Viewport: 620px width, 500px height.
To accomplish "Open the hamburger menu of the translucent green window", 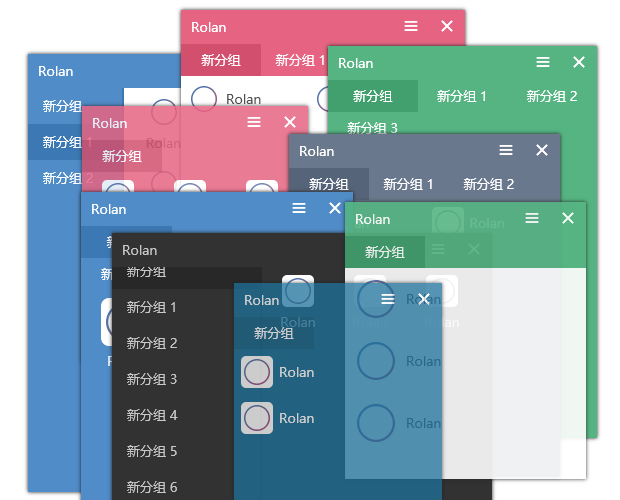I will click(x=532, y=218).
